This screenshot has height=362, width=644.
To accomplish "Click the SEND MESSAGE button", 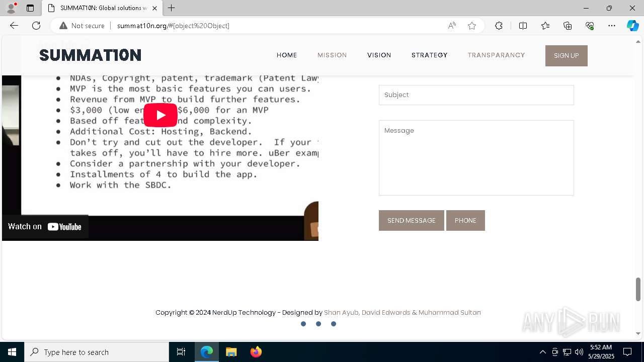I will point(412,220).
